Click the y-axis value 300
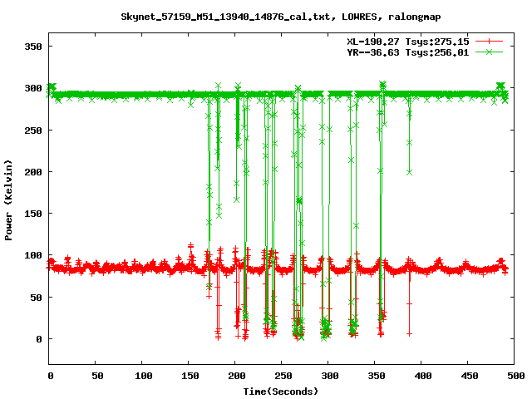This screenshot has height=399, width=532. 33,88
